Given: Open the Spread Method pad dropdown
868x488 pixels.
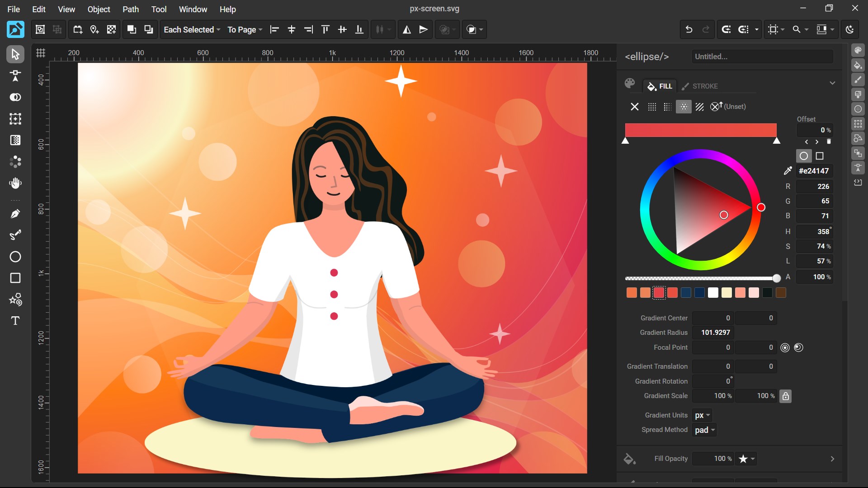Looking at the screenshot, I should (705, 430).
